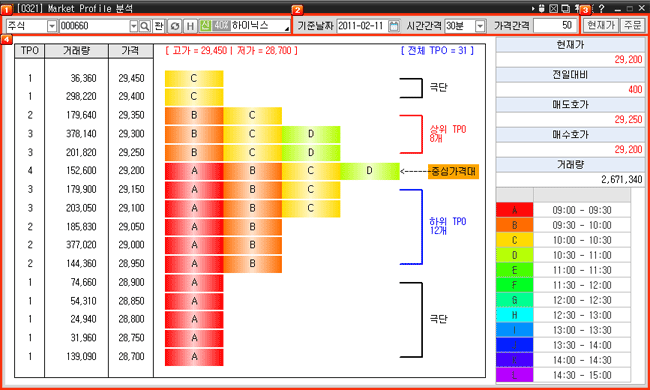
Task: Click the crossed box icon in title bar
Action: [x=553, y=8]
